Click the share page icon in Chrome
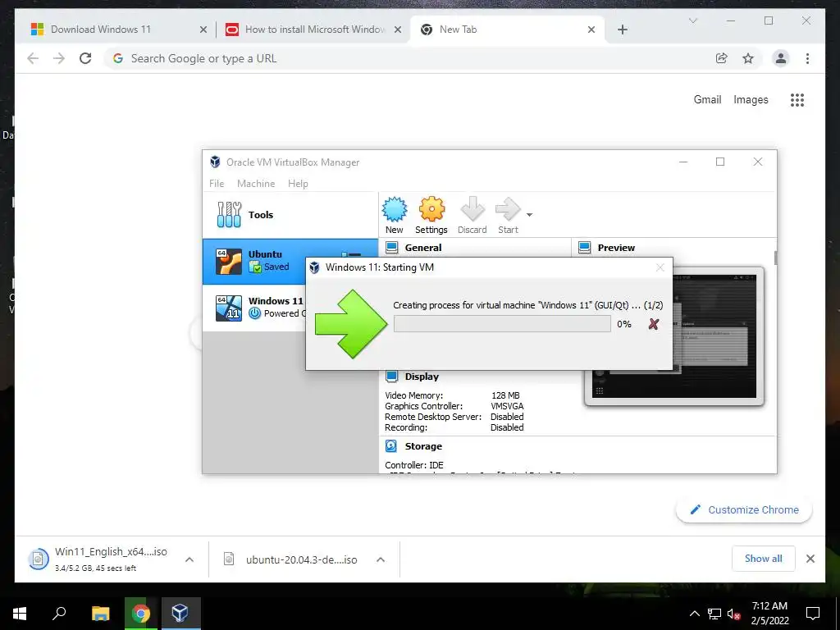Image resolution: width=840 pixels, height=630 pixels. (722, 58)
